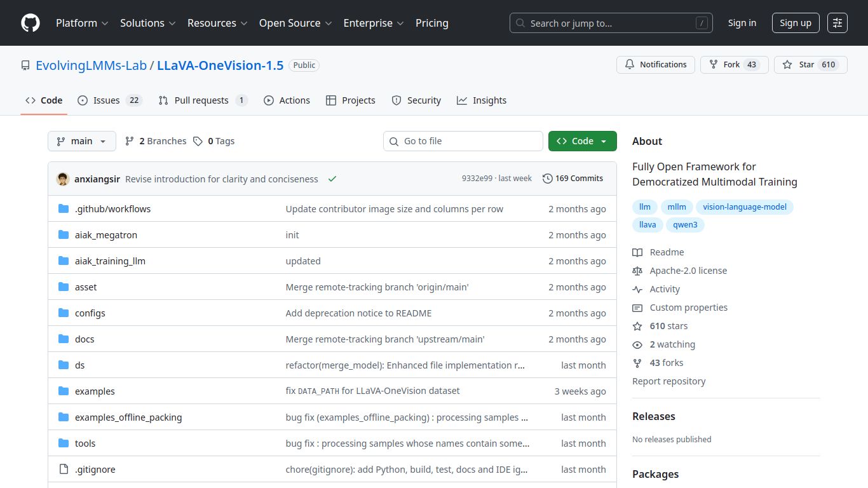Viewport: 868px width, 488px height.
Task: Switch to the Issues tab
Action: coord(109,100)
